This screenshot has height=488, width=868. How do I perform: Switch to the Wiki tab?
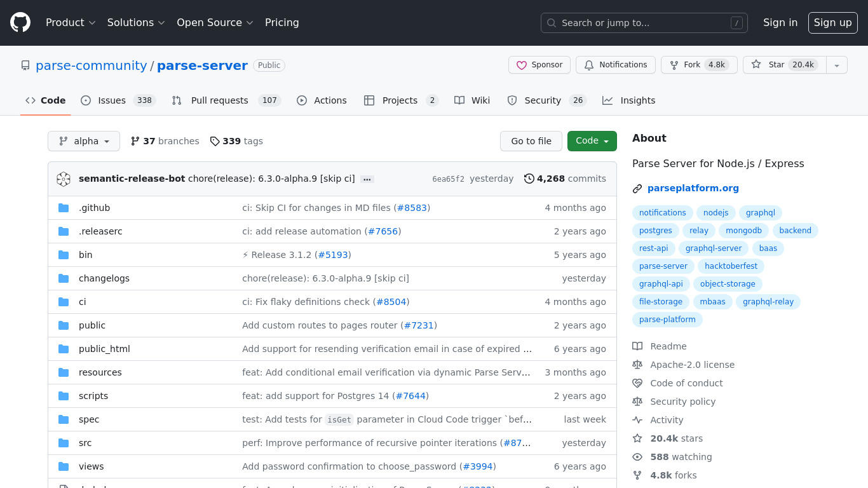coord(472,100)
